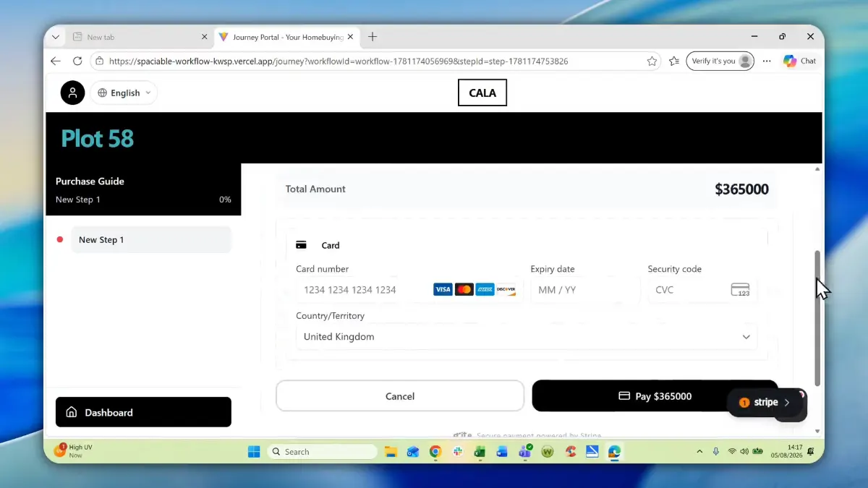Open the High UV weather widget
The height and width of the screenshot is (488, 868).
coord(74,451)
